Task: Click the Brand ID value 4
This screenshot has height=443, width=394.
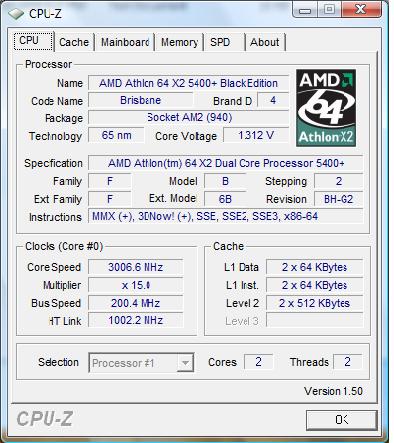Action: point(273,100)
